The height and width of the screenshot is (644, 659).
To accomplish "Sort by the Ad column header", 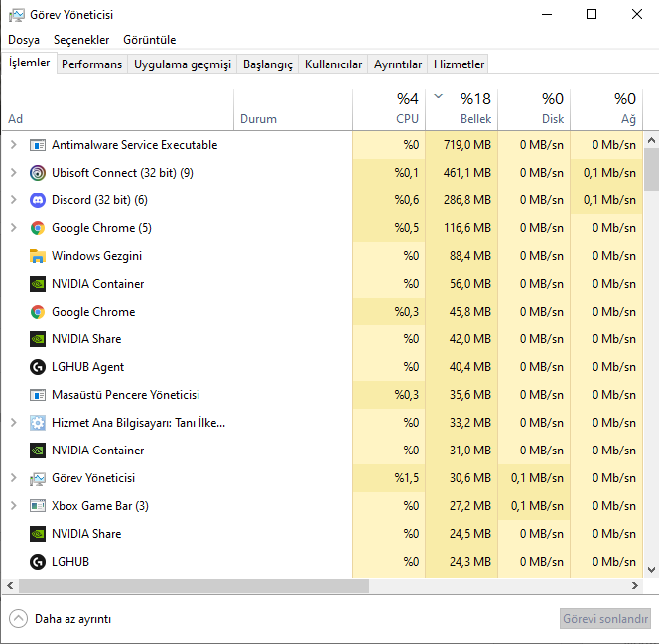I will tap(118, 109).
